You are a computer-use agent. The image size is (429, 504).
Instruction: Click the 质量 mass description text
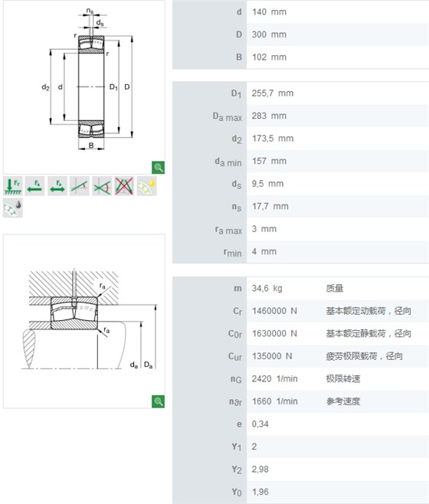(335, 288)
